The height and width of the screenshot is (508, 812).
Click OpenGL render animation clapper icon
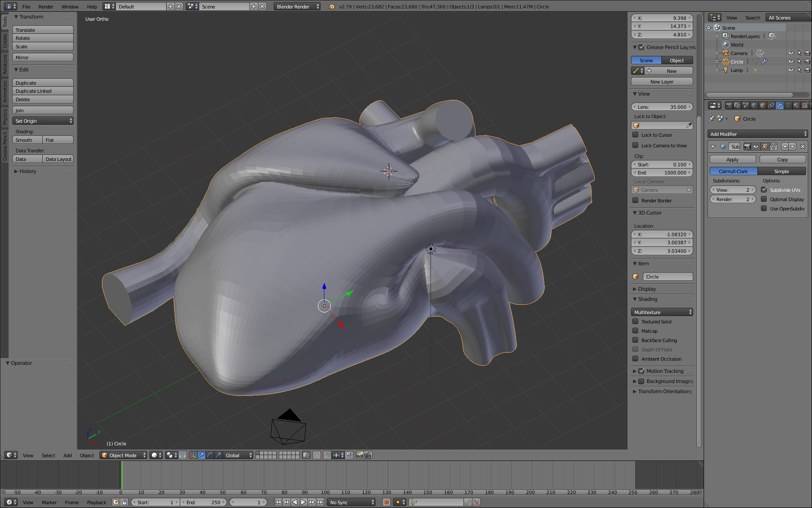[x=368, y=455]
